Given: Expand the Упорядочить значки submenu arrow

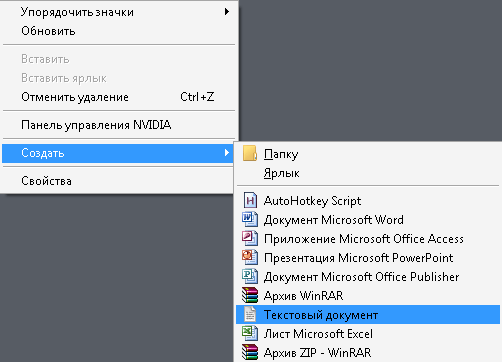Looking at the screenshot, I should click(x=227, y=12).
